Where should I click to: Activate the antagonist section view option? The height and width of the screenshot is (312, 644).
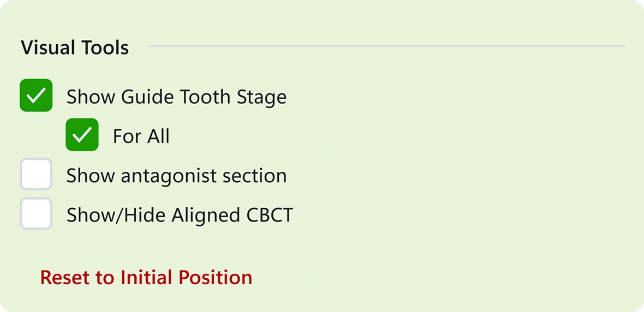(x=36, y=174)
